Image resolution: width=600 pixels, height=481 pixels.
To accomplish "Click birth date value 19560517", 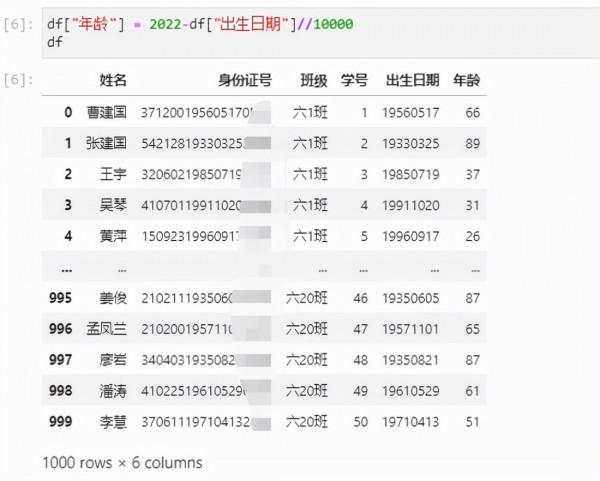I will click(411, 113).
